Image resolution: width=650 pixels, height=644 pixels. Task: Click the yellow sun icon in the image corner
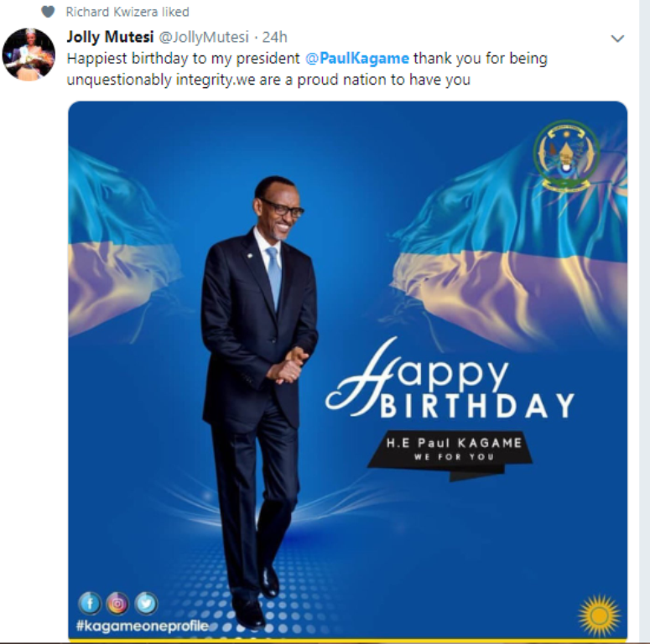[600, 615]
